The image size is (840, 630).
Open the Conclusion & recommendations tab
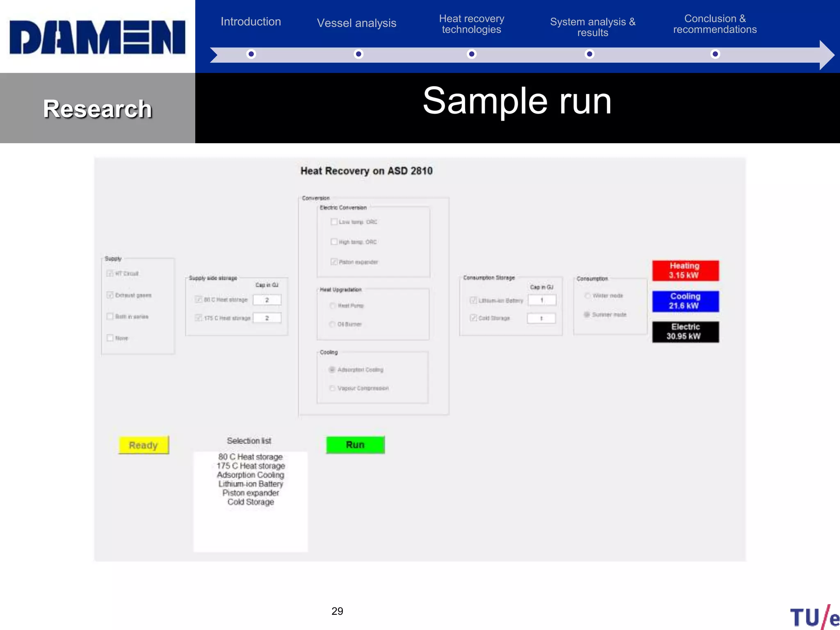pos(715,24)
